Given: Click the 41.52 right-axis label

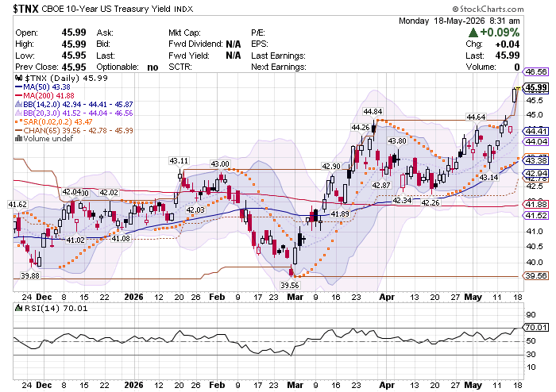Looking at the screenshot, I should (536, 215).
